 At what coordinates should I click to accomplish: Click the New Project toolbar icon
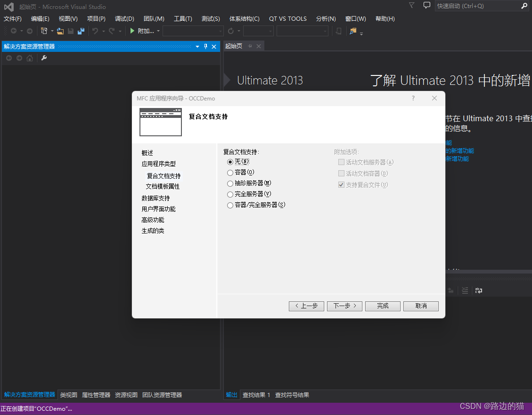[x=44, y=31]
